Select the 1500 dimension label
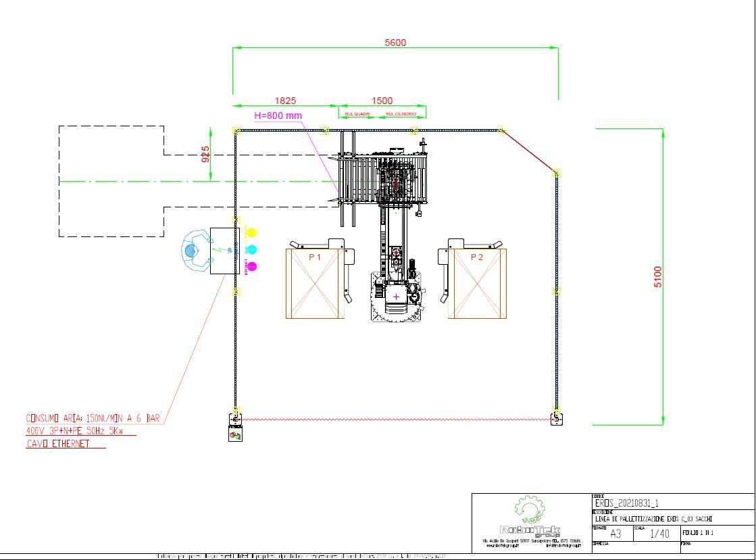The width and height of the screenshot is (756, 560). coord(382,101)
